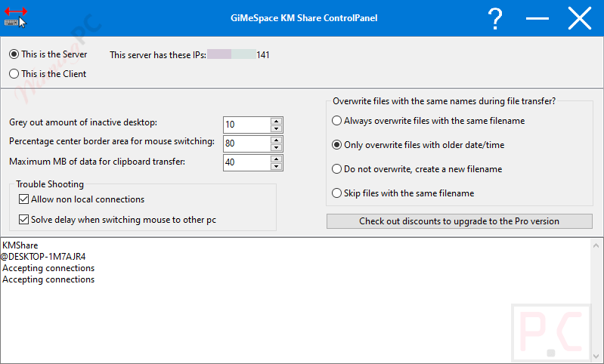Image resolution: width=604 pixels, height=364 pixels.
Task: Click the 'Trouble Shooting' group label
Action: click(50, 184)
